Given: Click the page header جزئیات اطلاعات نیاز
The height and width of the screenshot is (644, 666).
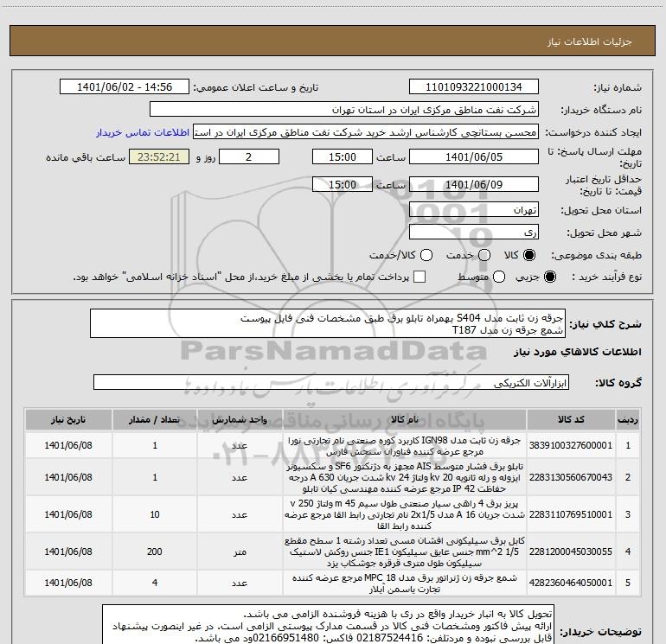Looking at the screenshot, I should click(589, 41).
